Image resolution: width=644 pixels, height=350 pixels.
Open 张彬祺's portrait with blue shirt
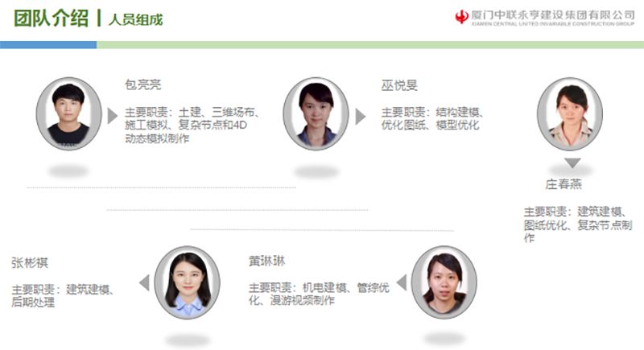187,282
